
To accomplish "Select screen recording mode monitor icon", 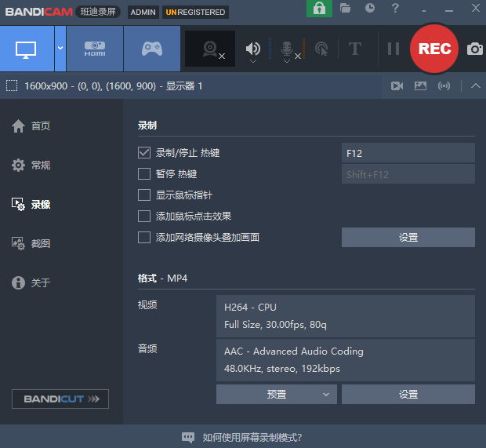I will [x=27, y=49].
